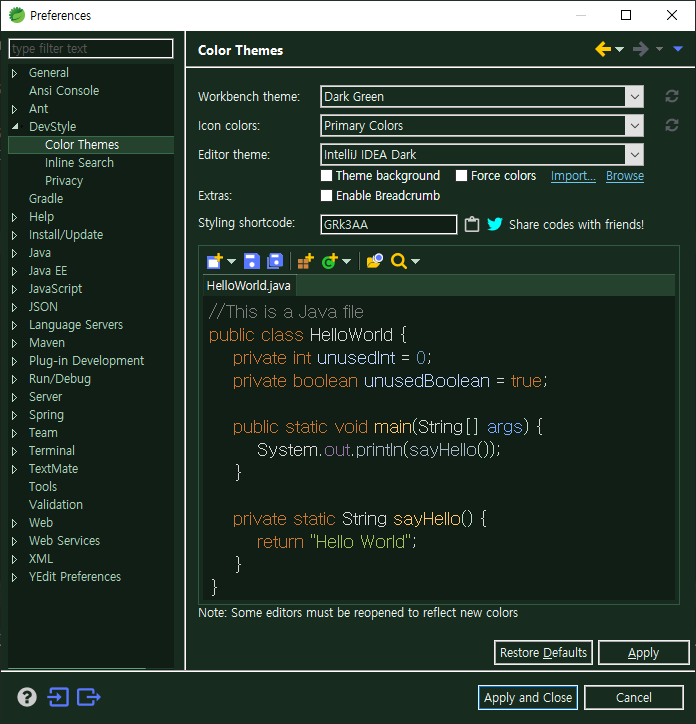
Task: Open the Help question mark icon
Action: click(27, 697)
